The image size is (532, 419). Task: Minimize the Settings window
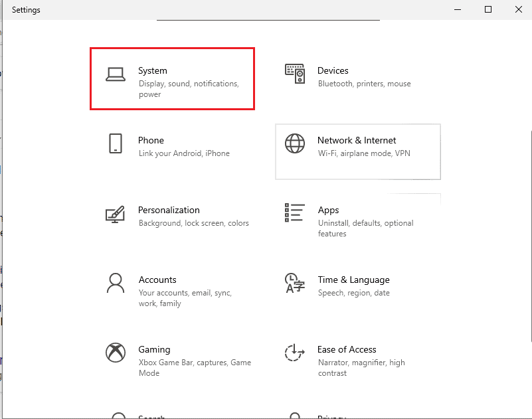(x=458, y=9)
